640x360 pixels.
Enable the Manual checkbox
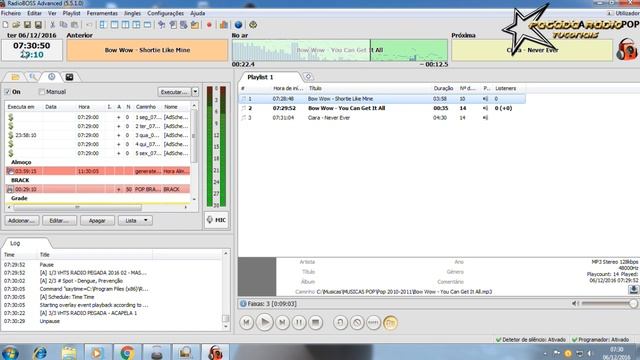(42, 92)
